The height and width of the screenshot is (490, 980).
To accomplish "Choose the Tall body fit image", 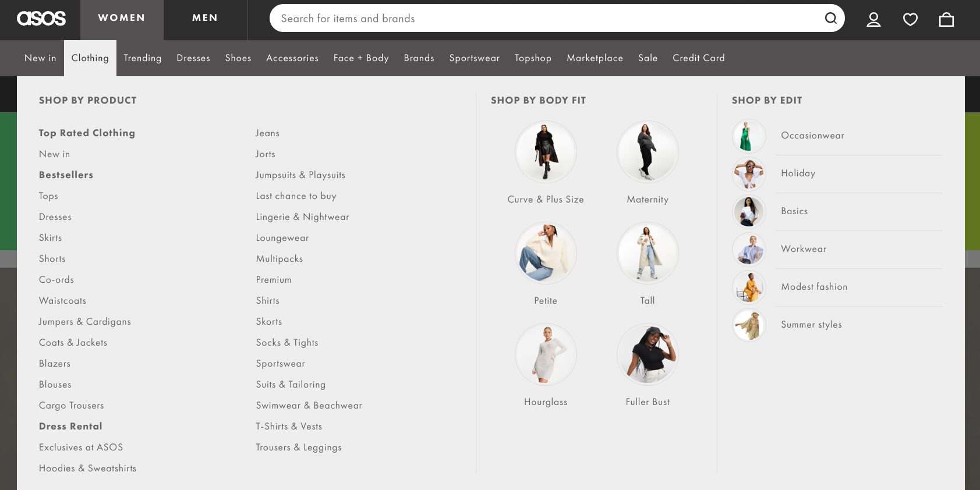I will pos(648,253).
